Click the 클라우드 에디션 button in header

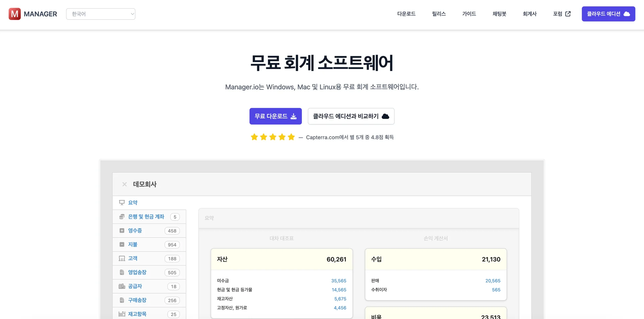pyautogui.click(x=608, y=14)
